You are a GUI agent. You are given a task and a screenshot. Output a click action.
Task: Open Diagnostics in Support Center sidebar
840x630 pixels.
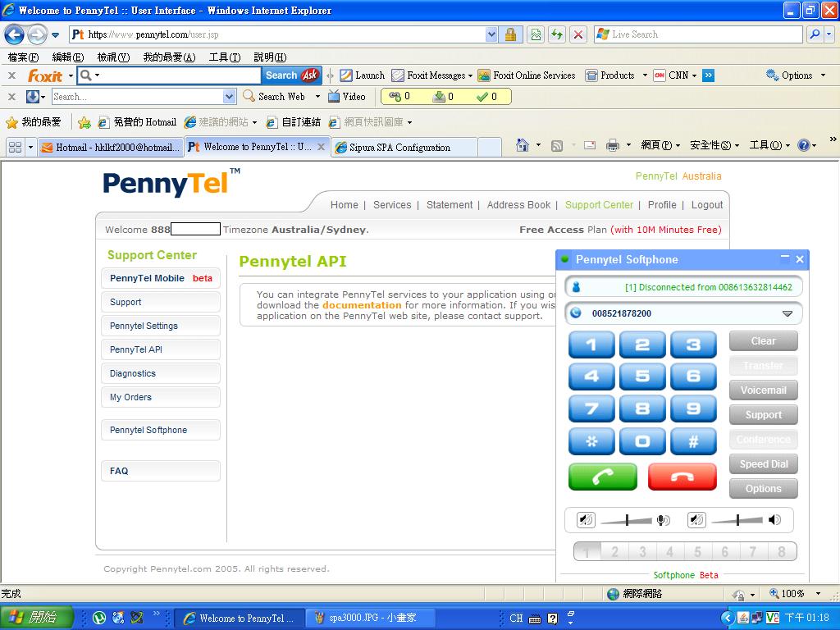click(160, 373)
